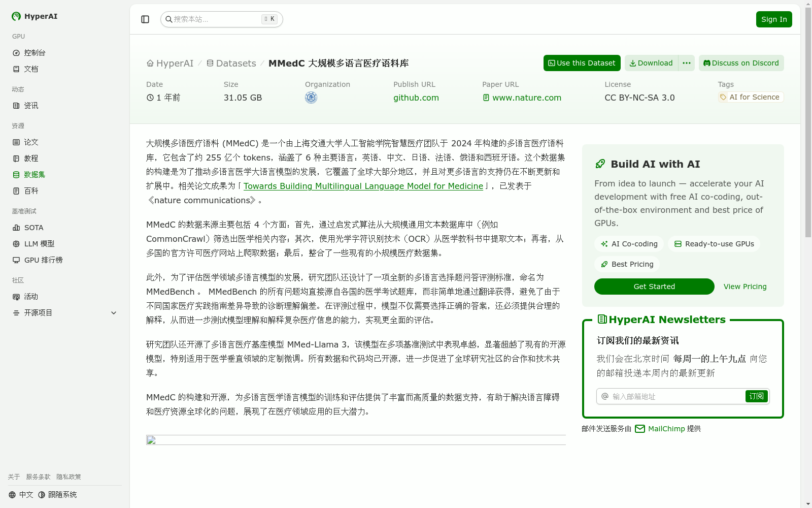
Task: Click the HyperAI logo icon
Action: [16, 16]
